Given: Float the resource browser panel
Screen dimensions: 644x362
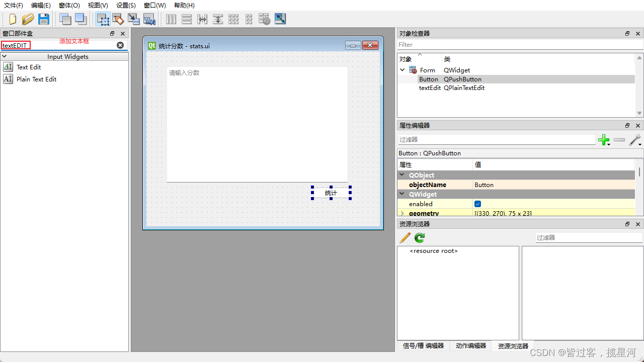Looking at the screenshot, I should (627, 224).
